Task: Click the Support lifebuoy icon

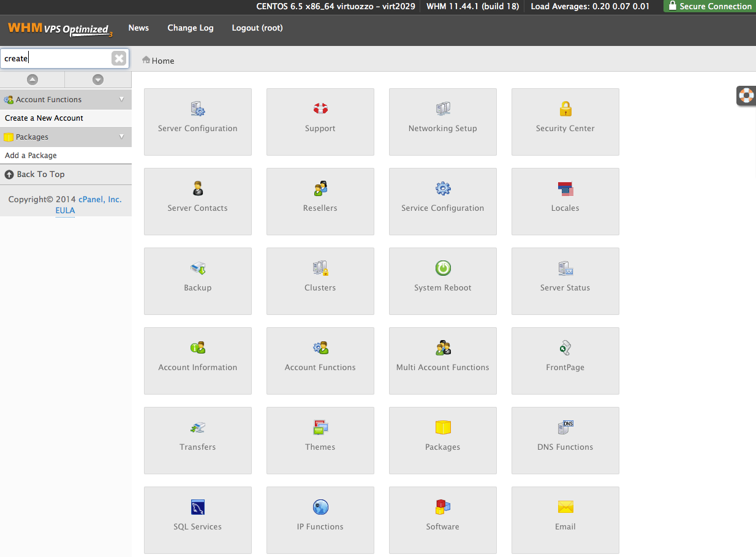Action: pos(320,110)
